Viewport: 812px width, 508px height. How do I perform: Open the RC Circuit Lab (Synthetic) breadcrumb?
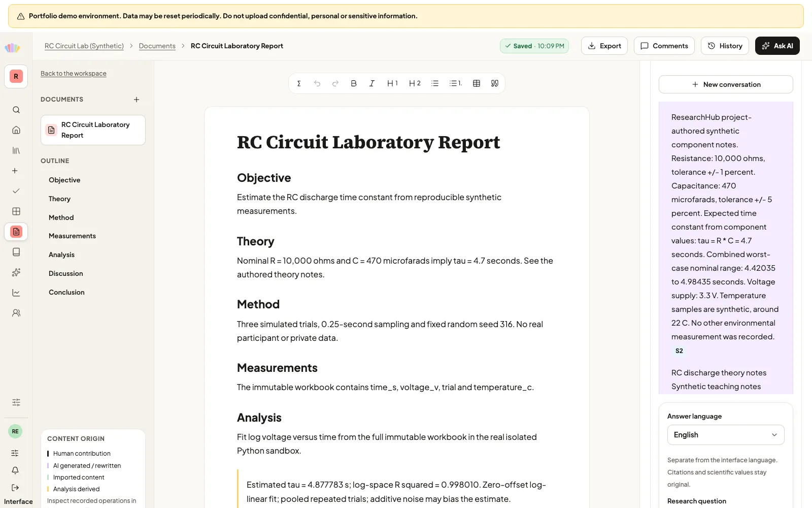tap(84, 46)
